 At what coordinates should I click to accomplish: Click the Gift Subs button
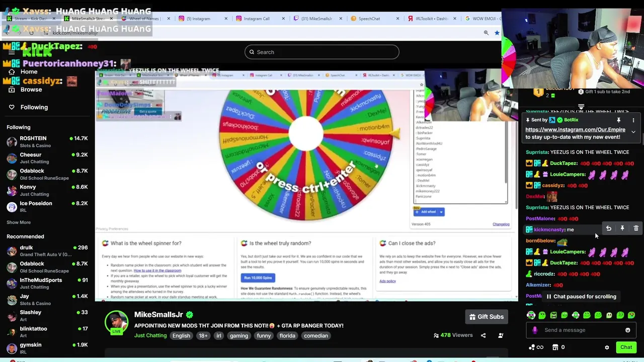[x=487, y=317]
